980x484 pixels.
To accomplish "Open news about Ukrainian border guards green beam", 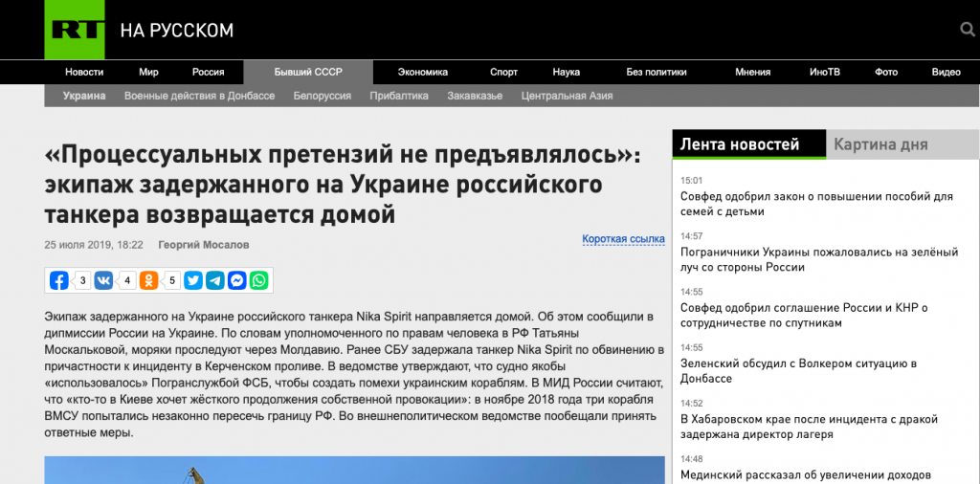I will pyautogui.click(x=819, y=260).
